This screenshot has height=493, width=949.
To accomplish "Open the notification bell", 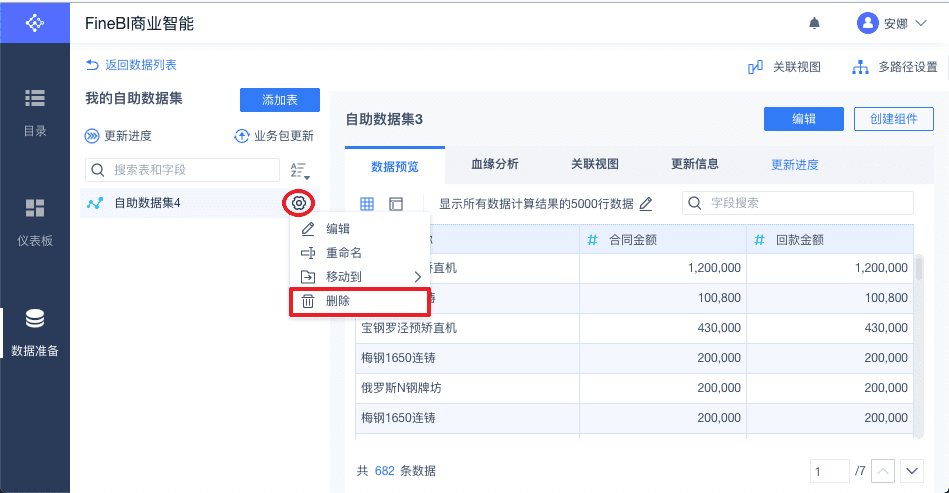I will [x=814, y=24].
